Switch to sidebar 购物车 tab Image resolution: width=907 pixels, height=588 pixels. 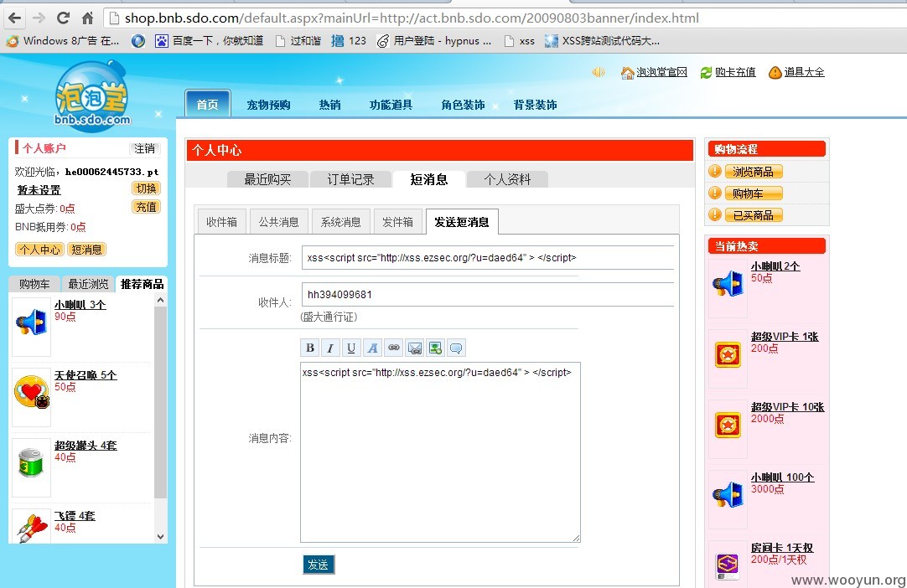click(34, 284)
